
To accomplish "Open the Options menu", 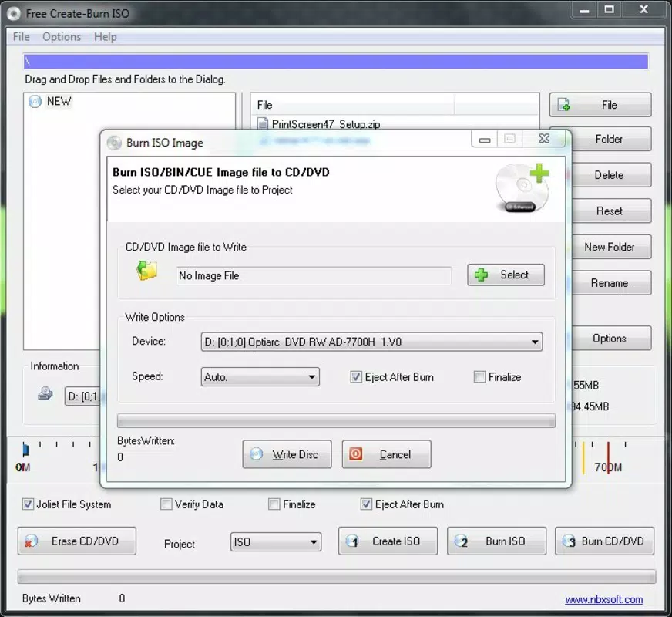I will [62, 37].
